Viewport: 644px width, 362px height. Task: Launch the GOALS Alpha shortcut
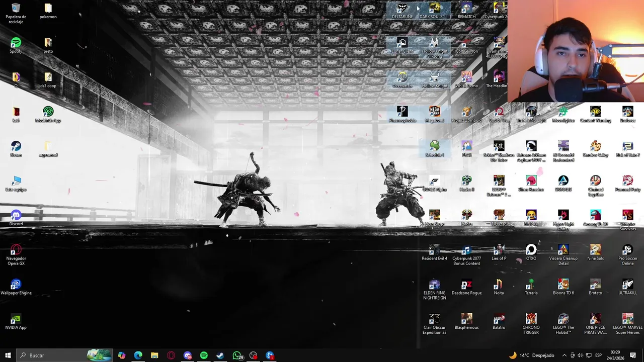click(x=434, y=184)
